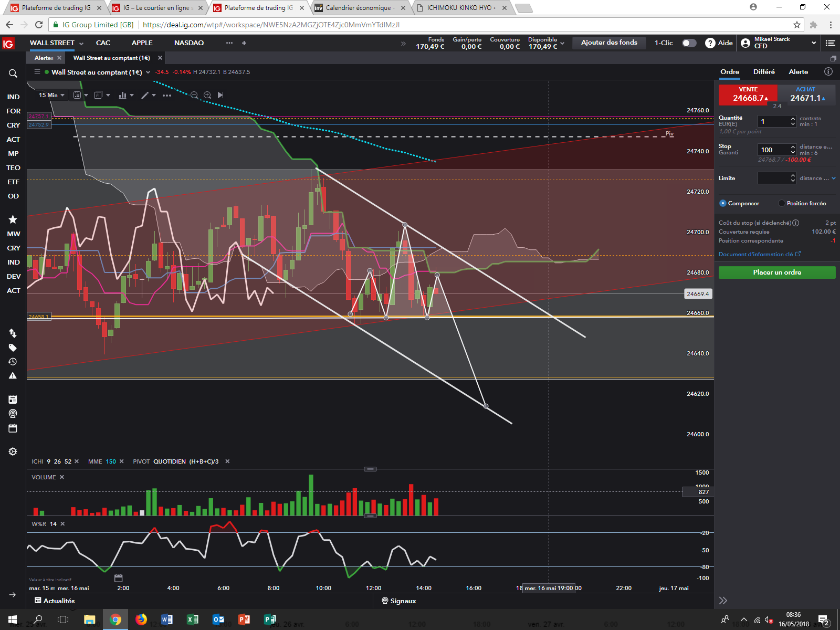Image resolution: width=840 pixels, height=630 pixels.
Task: Click the Placer un ordre button
Action: pyautogui.click(x=777, y=272)
